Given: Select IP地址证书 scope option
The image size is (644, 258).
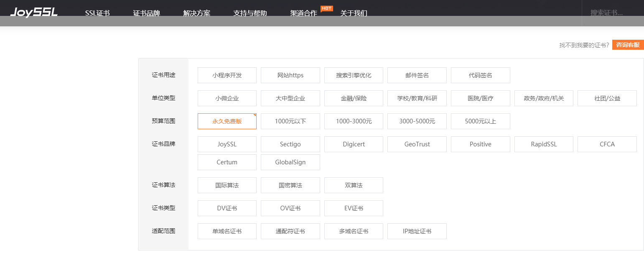Looking at the screenshot, I should pos(417,231).
